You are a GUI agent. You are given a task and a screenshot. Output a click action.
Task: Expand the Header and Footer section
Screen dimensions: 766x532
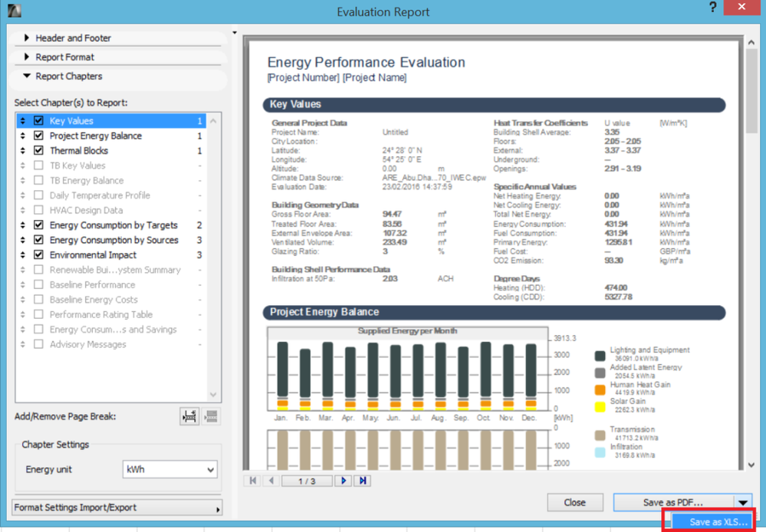coord(73,38)
